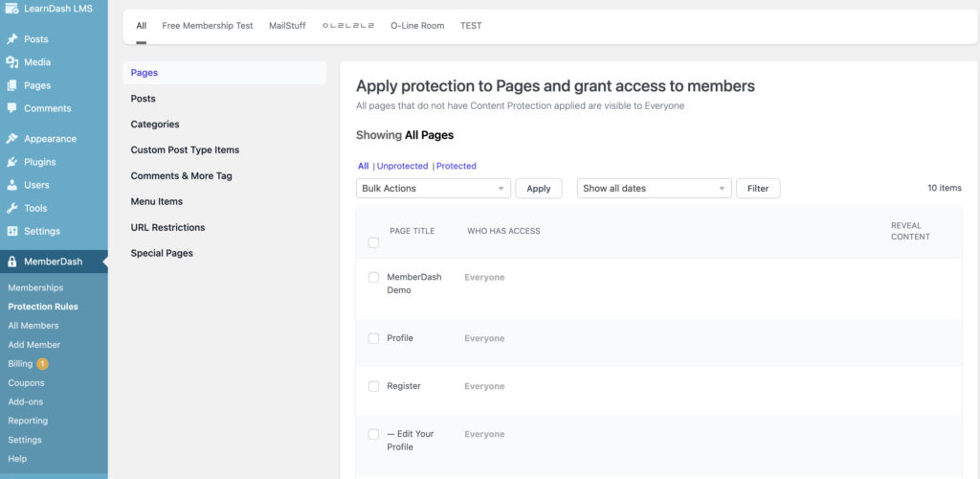Open Protection Rules submenu item
The height and width of the screenshot is (479, 980).
point(43,307)
